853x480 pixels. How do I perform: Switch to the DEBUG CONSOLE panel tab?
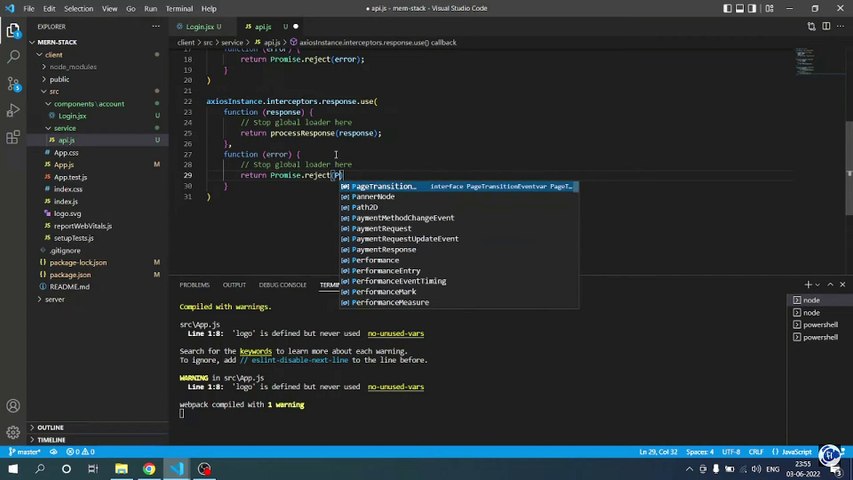tap(282, 285)
